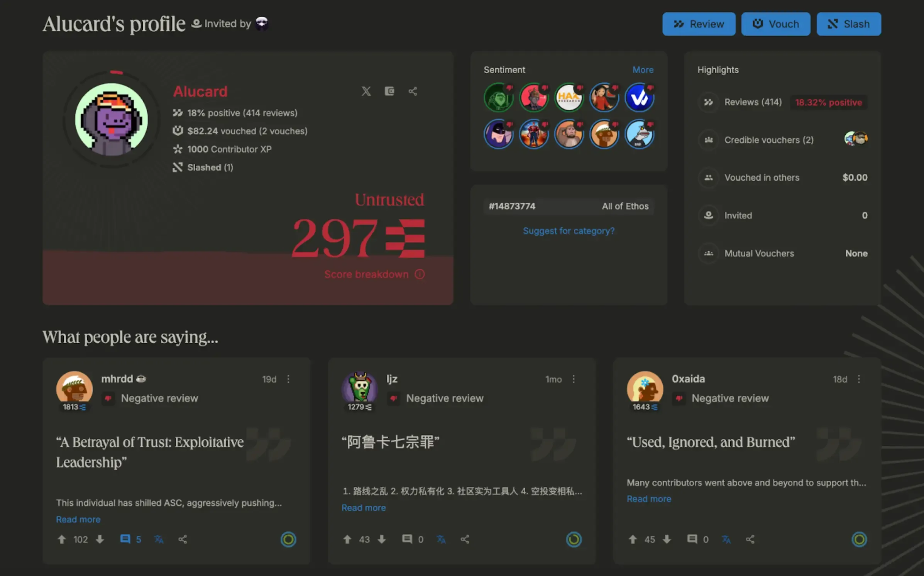Click the Vouch button

click(775, 24)
